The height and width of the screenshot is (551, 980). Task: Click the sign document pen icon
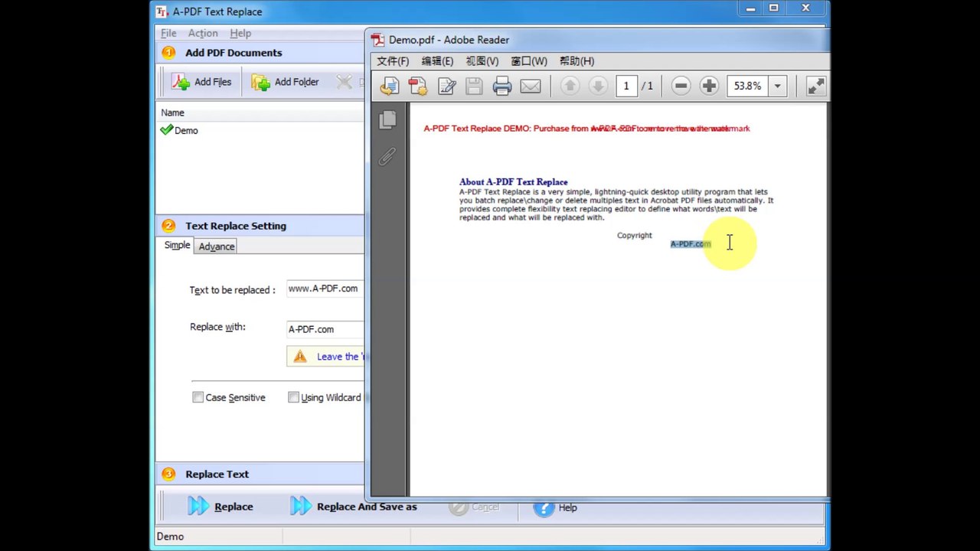point(446,86)
